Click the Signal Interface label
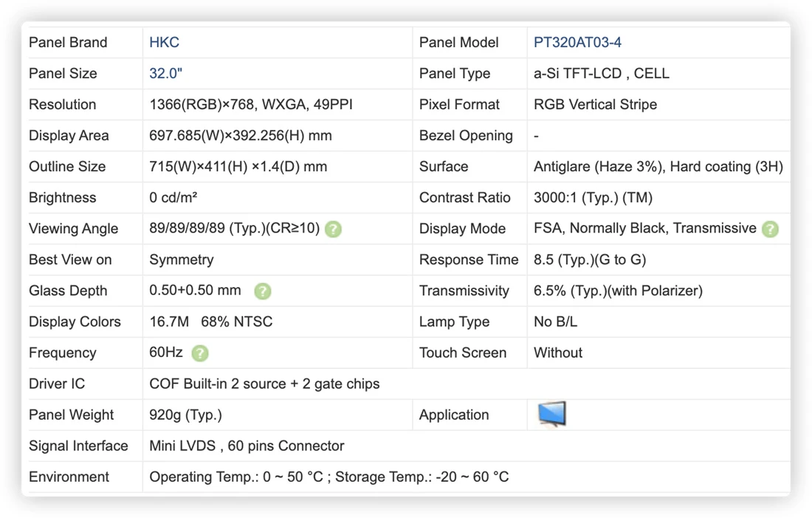Screen dimensions: 812x518 tap(78, 446)
